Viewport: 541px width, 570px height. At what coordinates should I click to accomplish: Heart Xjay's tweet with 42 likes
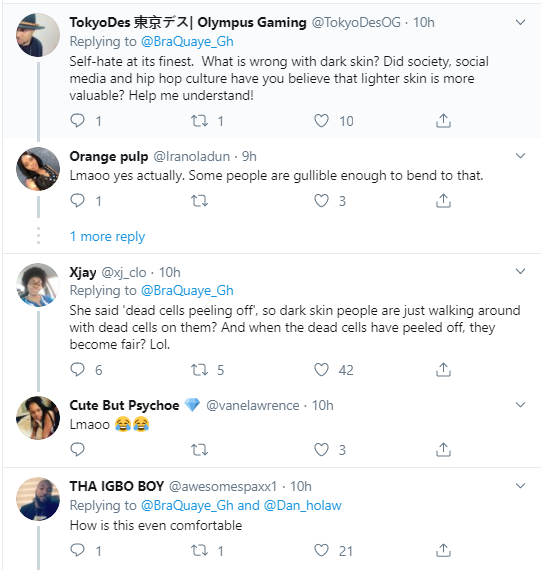click(x=321, y=370)
